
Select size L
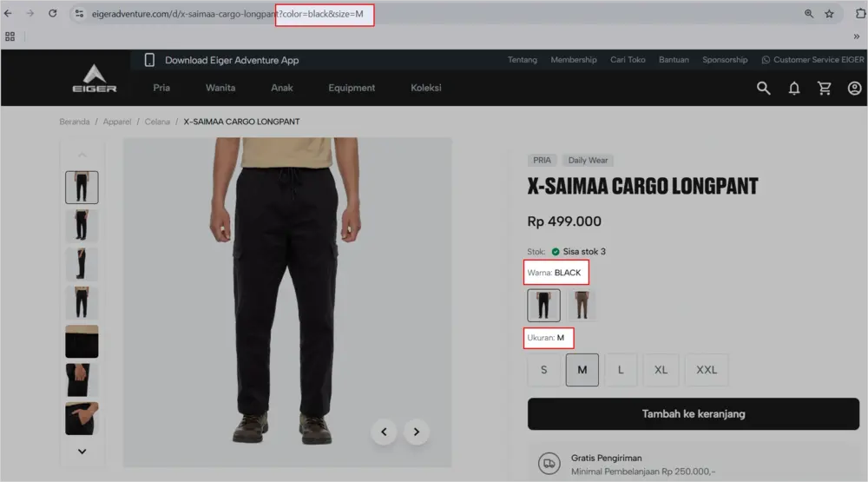[621, 370]
